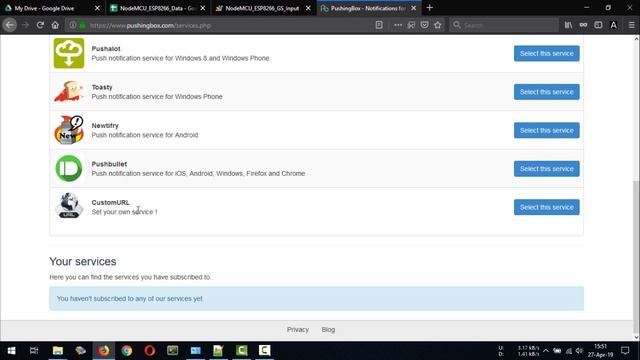Click the taskbar clock showing 15:51
This screenshot has height=360, width=640.
pyautogui.click(x=600, y=350)
